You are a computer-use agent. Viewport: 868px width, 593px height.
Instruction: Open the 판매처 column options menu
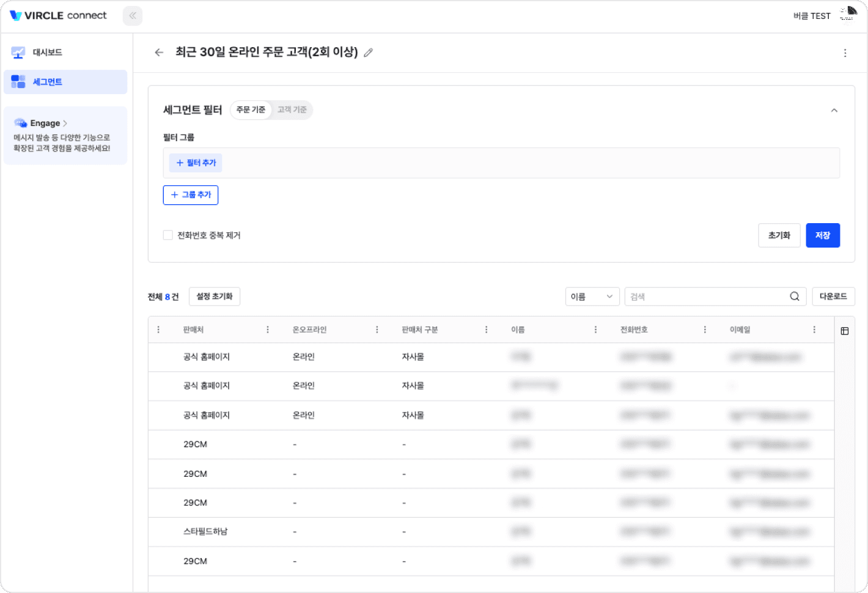pyautogui.click(x=267, y=329)
